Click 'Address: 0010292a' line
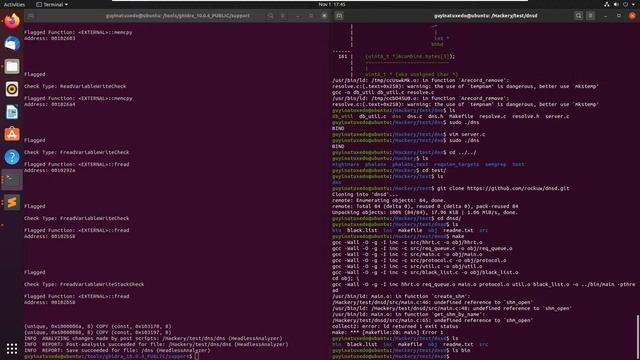640x360 pixels. pyautogui.click(x=49, y=171)
